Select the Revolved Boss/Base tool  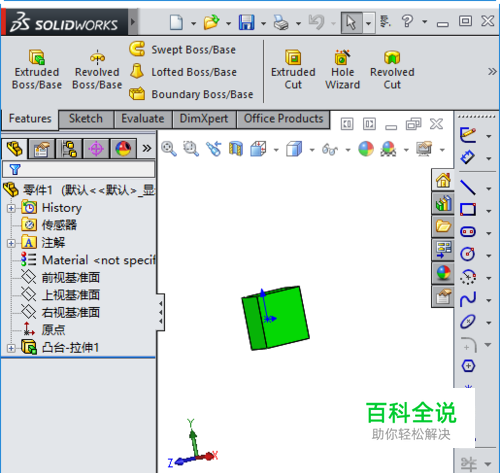pos(97,69)
